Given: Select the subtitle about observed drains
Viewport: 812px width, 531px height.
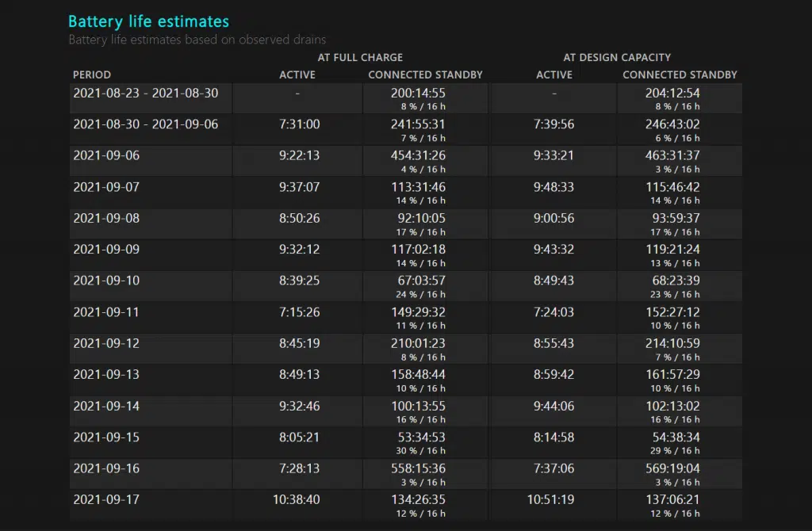Looking at the screenshot, I should [197, 40].
